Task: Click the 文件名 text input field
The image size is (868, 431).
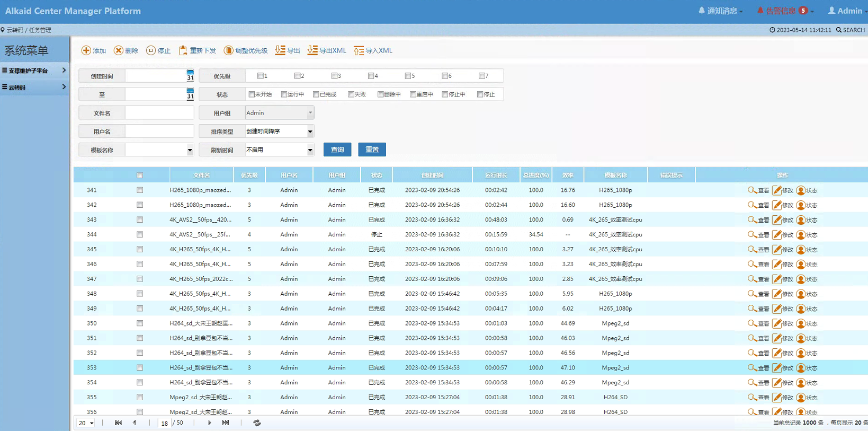Action: tap(159, 112)
